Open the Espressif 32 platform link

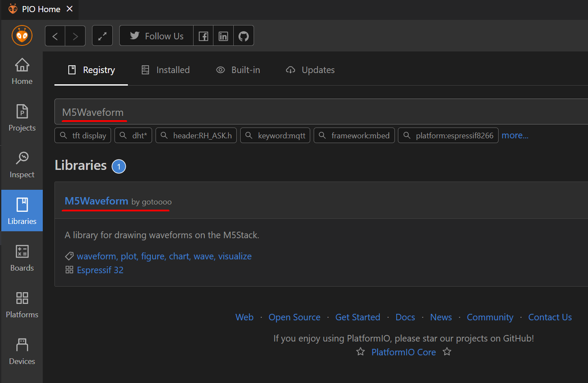(100, 270)
